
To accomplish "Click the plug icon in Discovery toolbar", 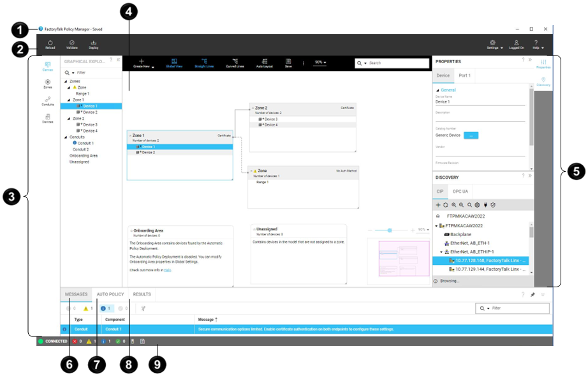I will (x=485, y=205).
